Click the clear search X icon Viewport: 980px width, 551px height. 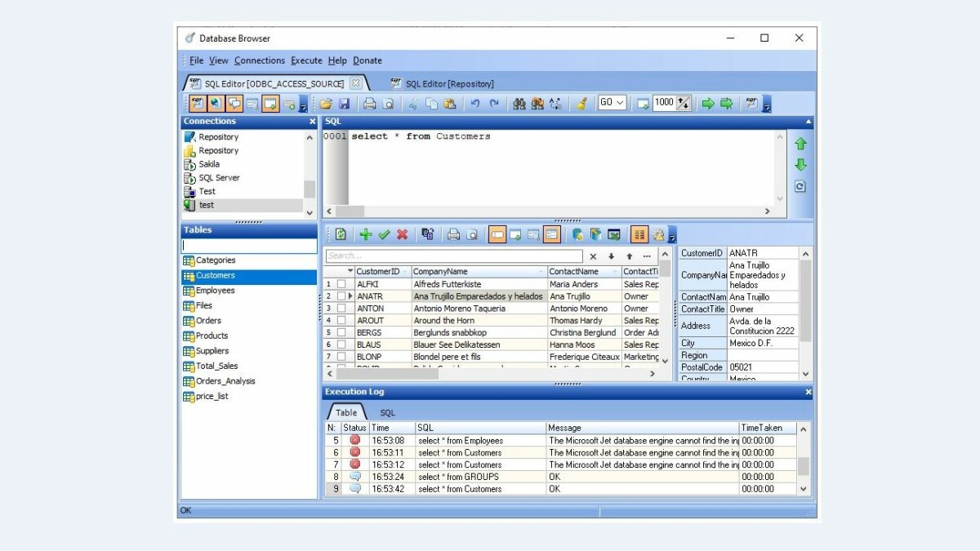[594, 256]
